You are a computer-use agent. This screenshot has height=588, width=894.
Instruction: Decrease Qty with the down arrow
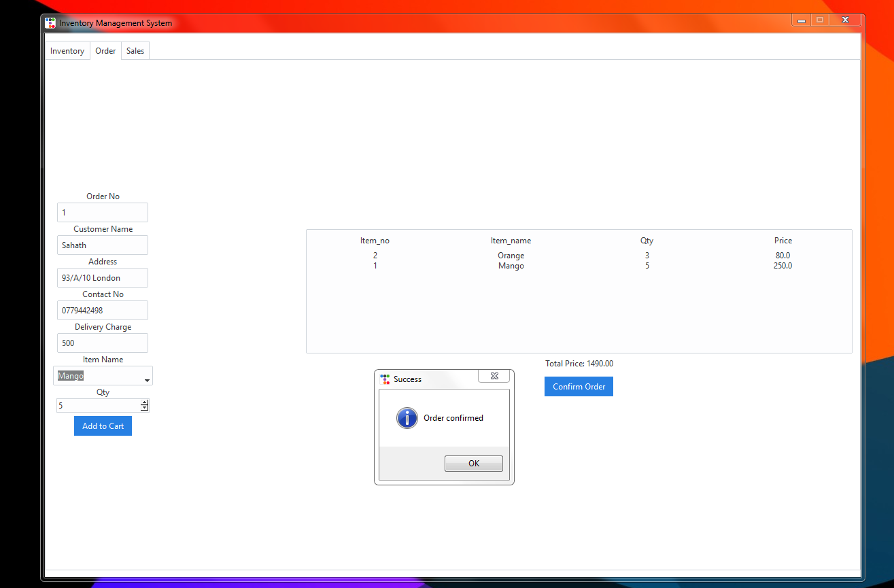144,409
